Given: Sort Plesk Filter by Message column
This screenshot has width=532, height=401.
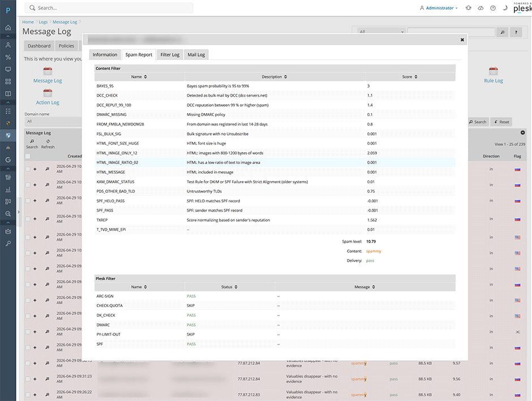Looking at the screenshot, I should coord(364,287).
